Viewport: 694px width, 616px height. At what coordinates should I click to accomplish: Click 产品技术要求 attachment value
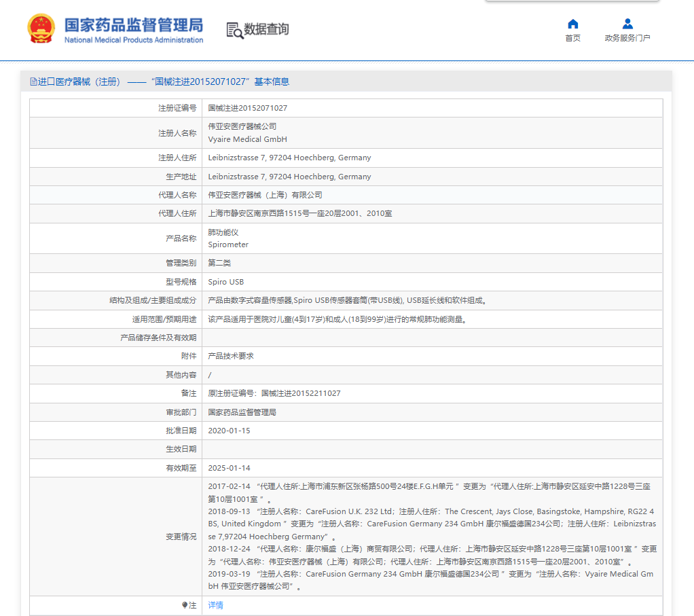click(231, 357)
